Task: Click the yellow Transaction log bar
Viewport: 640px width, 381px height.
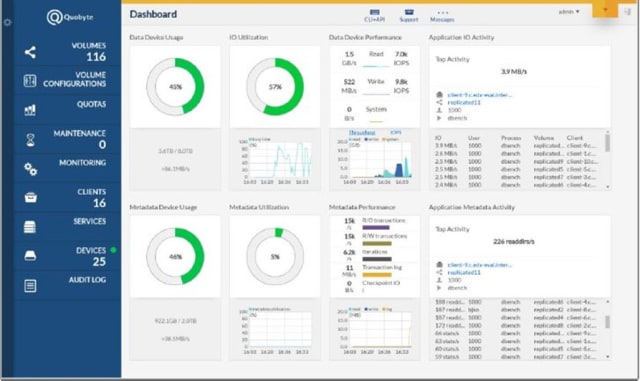Action: coord(377,275)
